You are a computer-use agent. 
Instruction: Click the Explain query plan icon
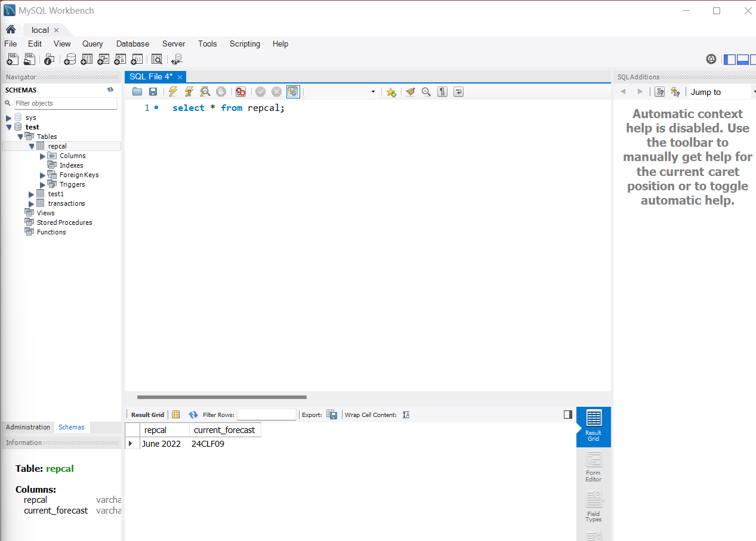coord(205,92)
